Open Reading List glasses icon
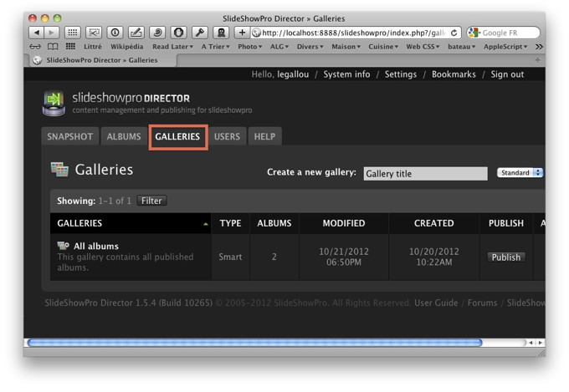This screenshot has width=569, height=392. coord(36,47)
